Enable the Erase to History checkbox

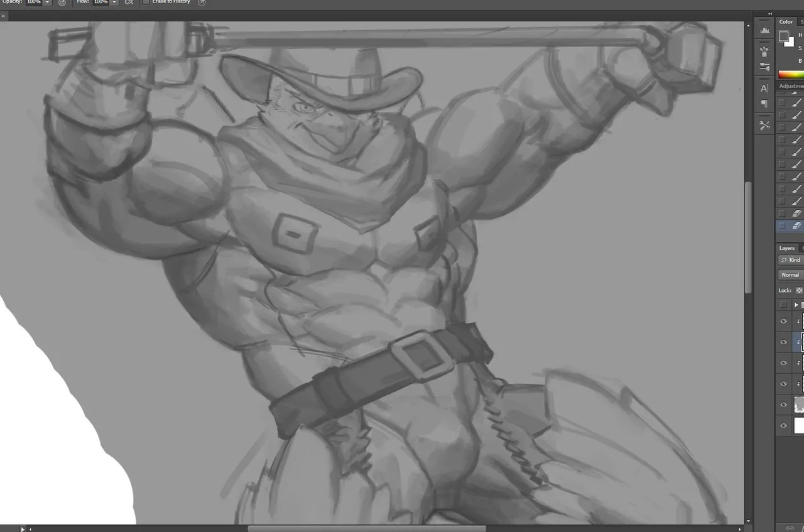pyautogui.click(x=146, y=3)
